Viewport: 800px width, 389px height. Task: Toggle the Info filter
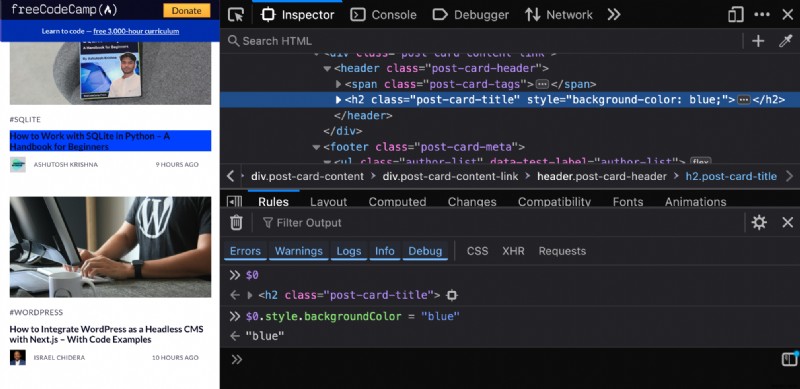(x=385, y=251)
